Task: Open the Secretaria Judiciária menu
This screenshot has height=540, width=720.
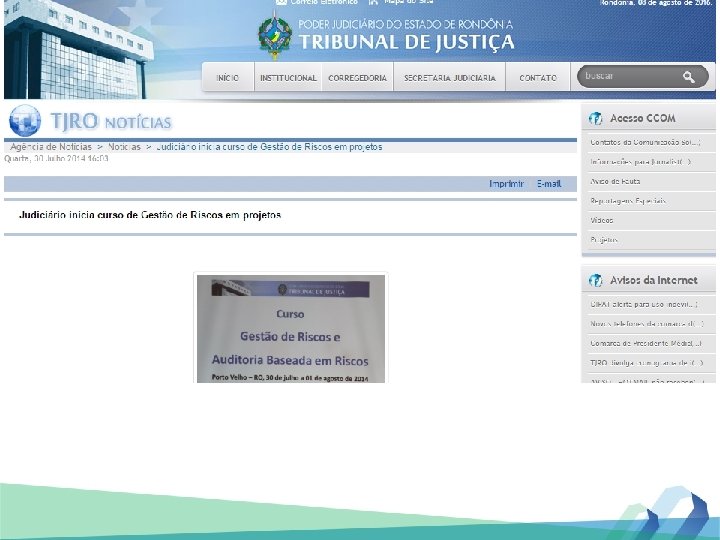Action: click(x=450, y=78)
